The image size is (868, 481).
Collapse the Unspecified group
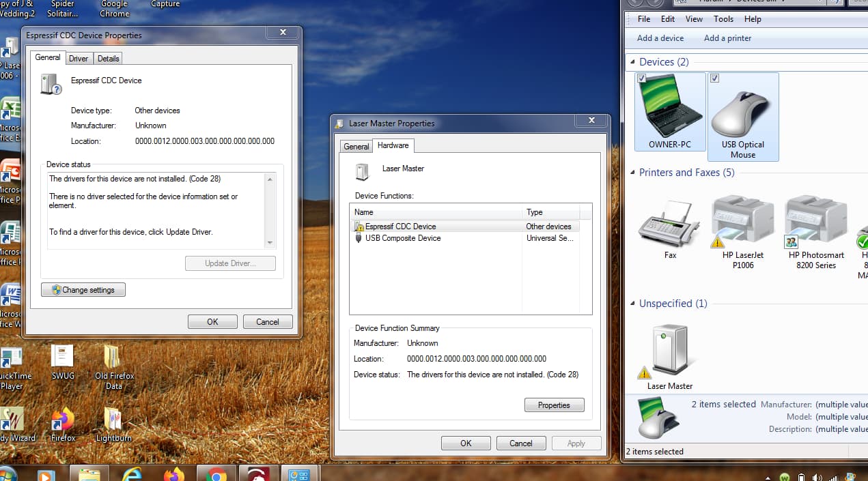coord(632,304)
